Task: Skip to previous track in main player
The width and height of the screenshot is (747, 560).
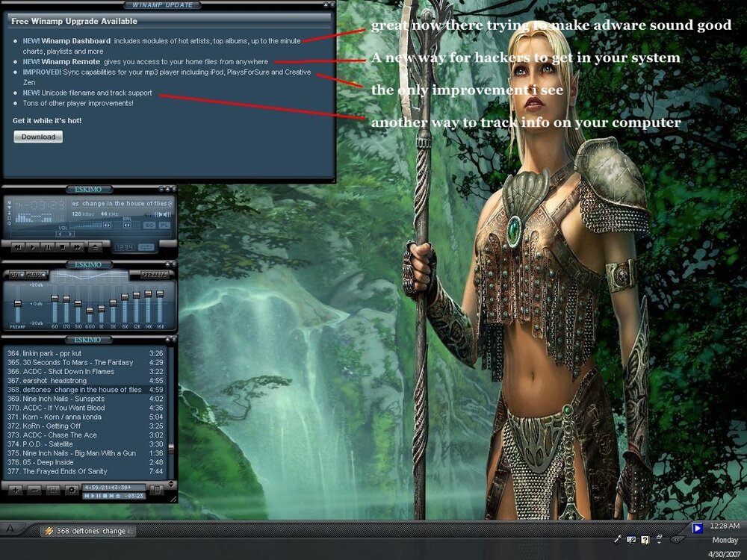Action: click(x=18, y=247)
